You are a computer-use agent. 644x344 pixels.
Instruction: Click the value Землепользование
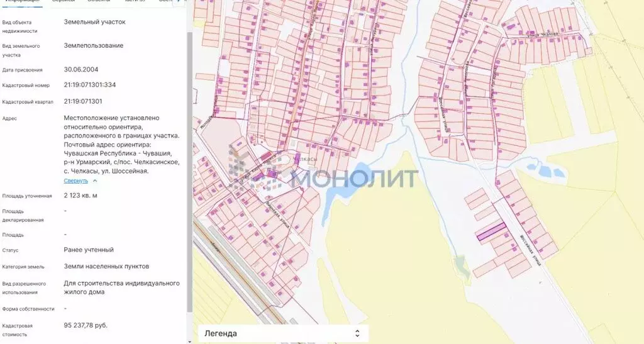pyautogui.click(x=93, y=45)
